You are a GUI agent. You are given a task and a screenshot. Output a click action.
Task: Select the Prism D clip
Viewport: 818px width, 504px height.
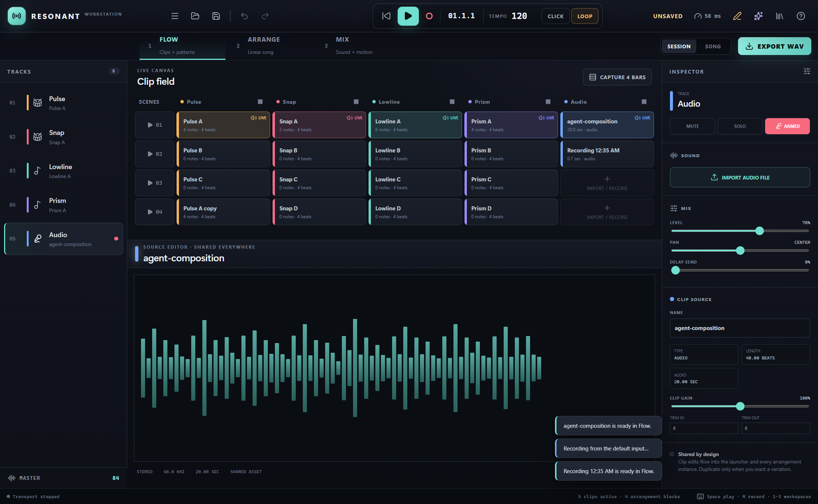coord(511,212)
